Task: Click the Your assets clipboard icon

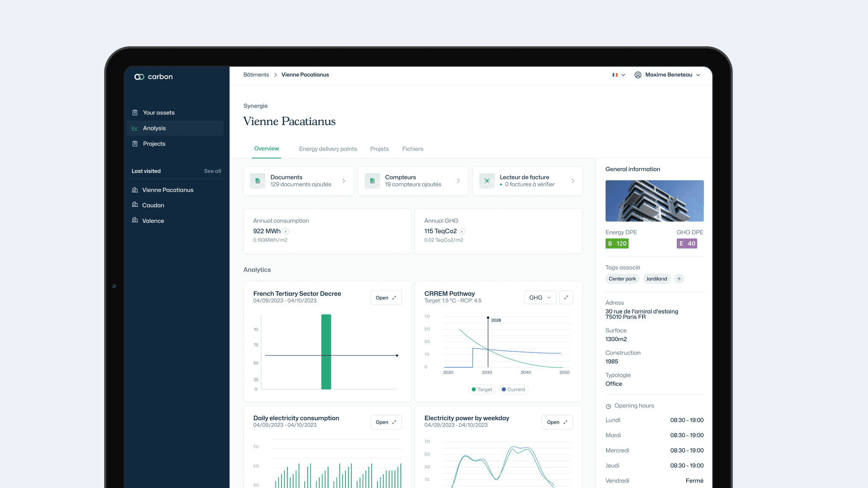Action: point(135,113)
